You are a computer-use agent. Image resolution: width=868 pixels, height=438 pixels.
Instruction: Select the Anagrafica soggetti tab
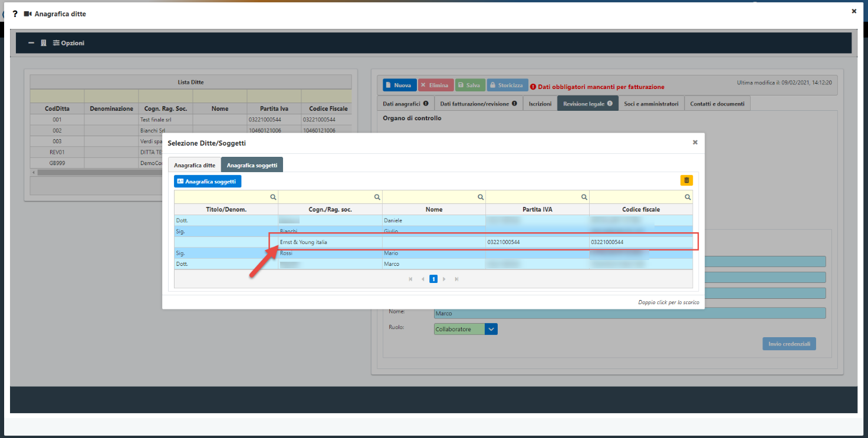pyautogui.click(x=252, y=165)
